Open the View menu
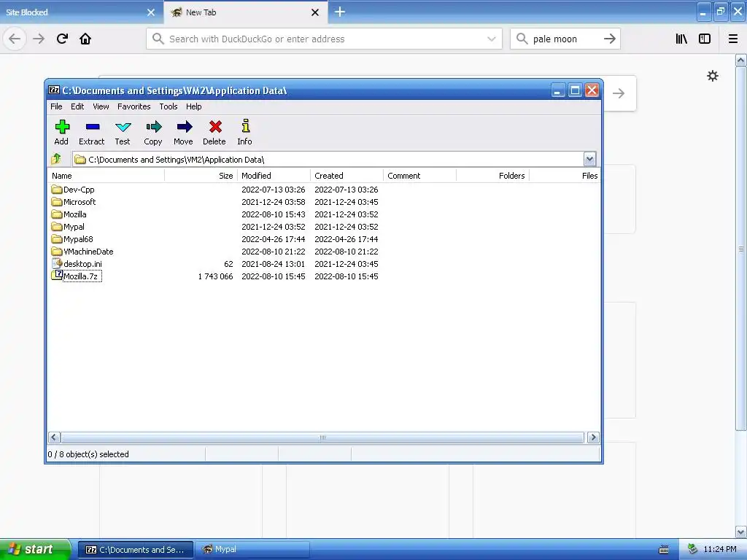747x560 pixels. [101, 106]
